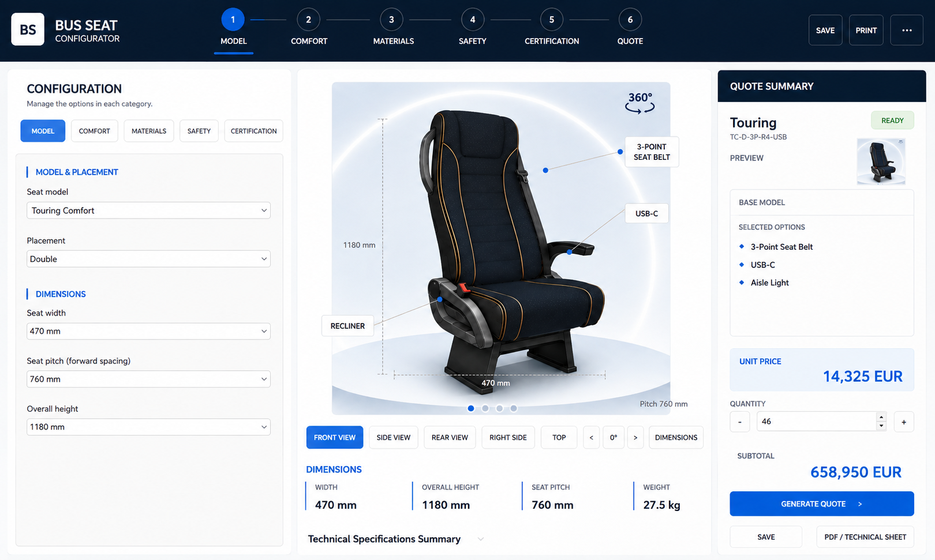This screenshot has width=935, height=560.
Task: Select the third carousel dot indicator
Action: (499, 408)
